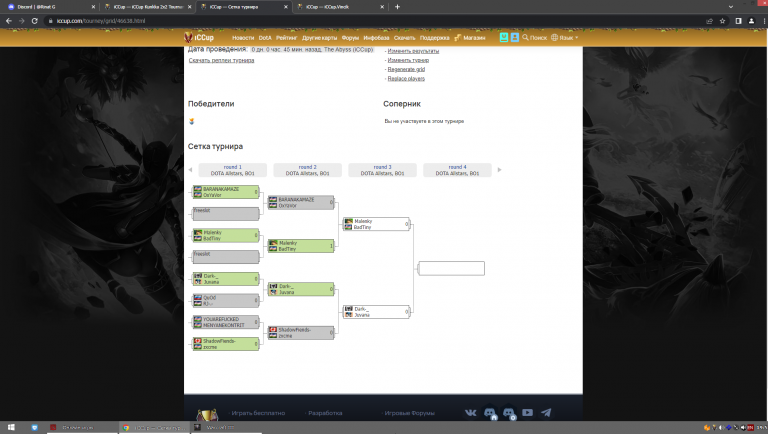
Task: Select round 1 team YOUAREFUCKED
Action: [x=226, y=322]
